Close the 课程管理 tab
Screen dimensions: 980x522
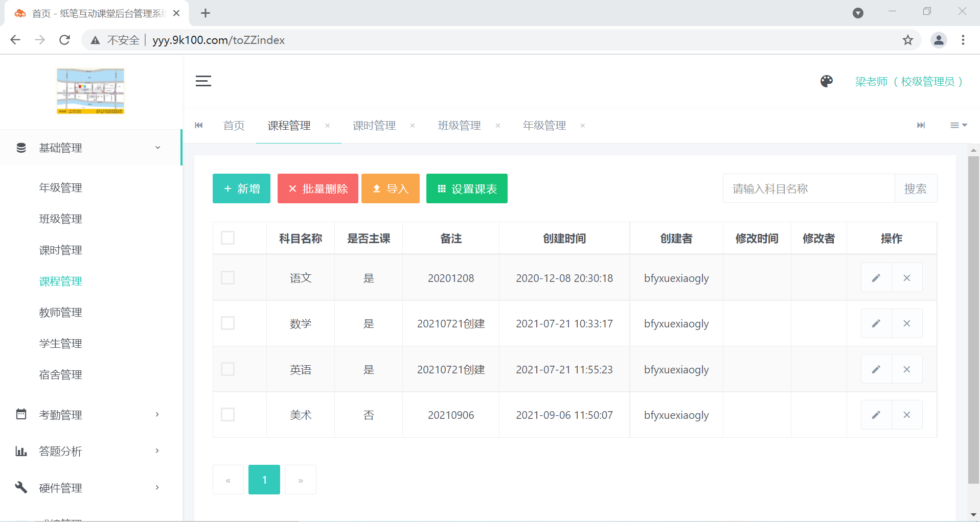(x=328, y=126)
